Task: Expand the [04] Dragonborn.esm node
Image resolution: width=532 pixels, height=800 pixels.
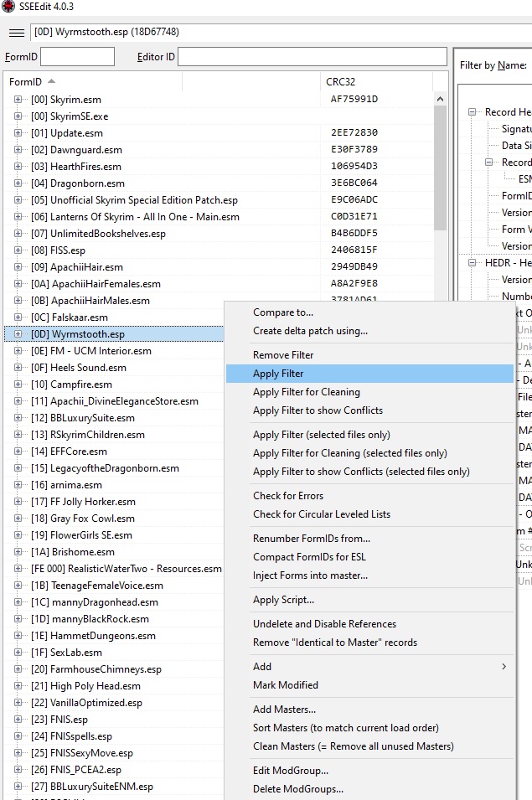Action: [x=18, y=183]
